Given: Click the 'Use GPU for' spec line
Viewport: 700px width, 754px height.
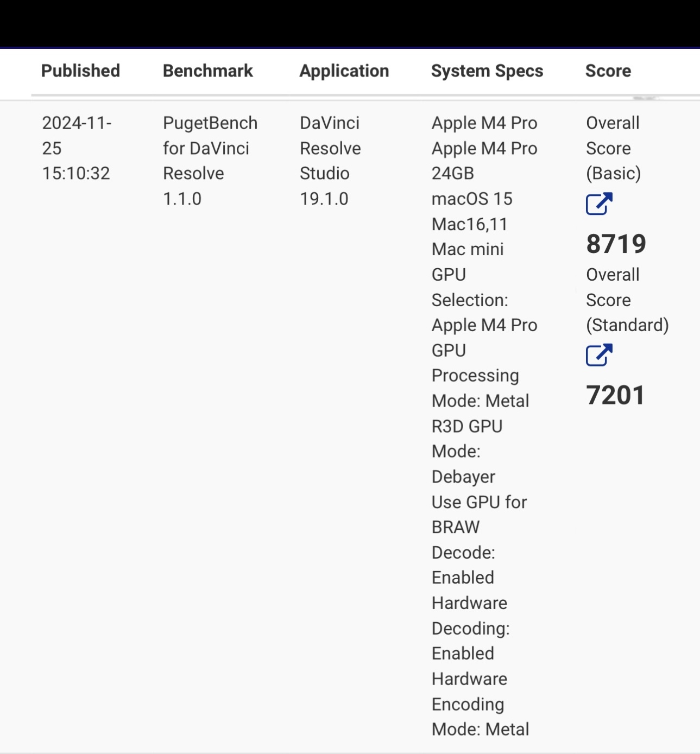Looking at the screenshot, I should click(x=479, y=502).
